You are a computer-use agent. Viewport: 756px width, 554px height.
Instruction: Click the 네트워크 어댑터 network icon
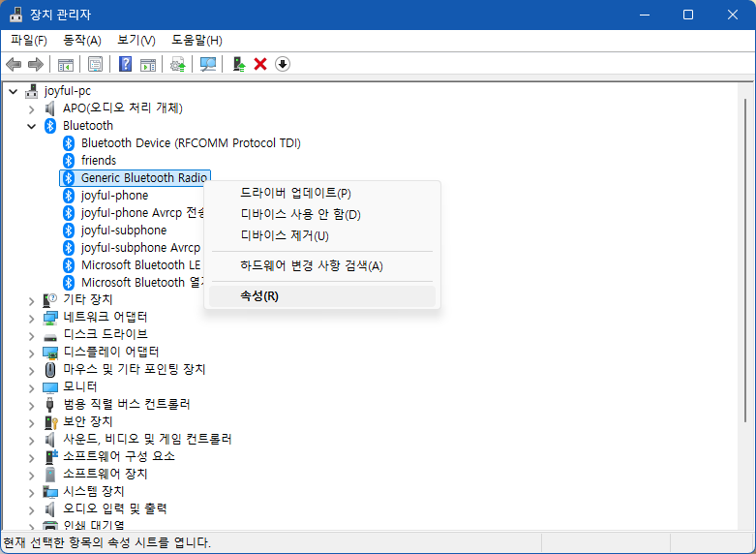point(50,318)
